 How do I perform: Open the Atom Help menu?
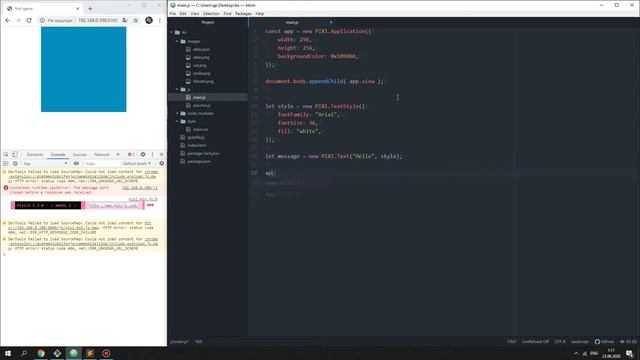point(260,13)
